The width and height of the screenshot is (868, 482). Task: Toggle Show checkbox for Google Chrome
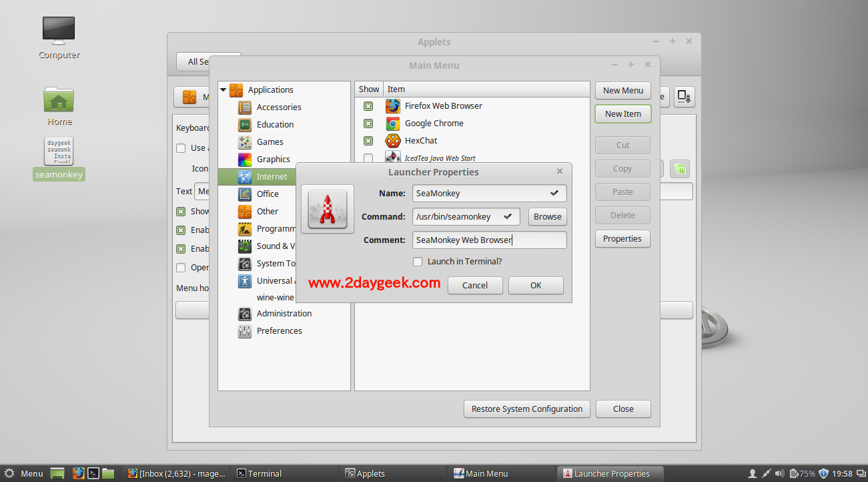368,124
